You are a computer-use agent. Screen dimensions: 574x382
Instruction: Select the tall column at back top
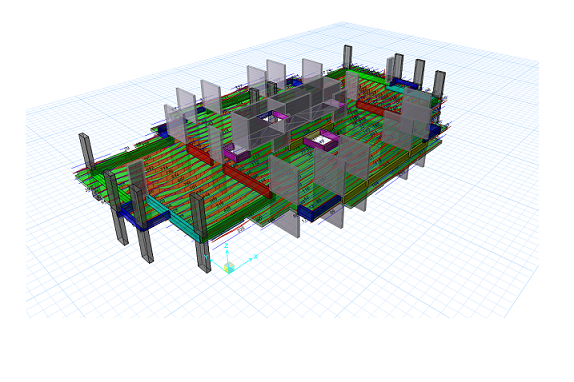coord(347,57)
